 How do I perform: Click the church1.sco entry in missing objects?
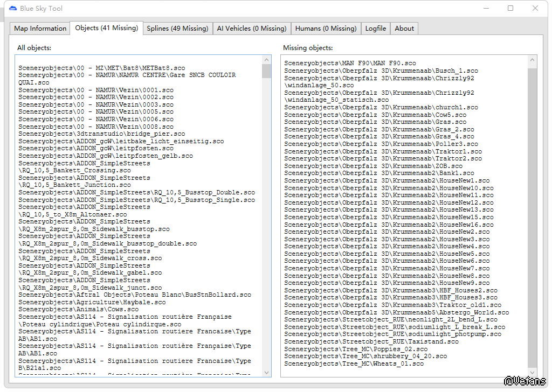click(x=381, y=108)
